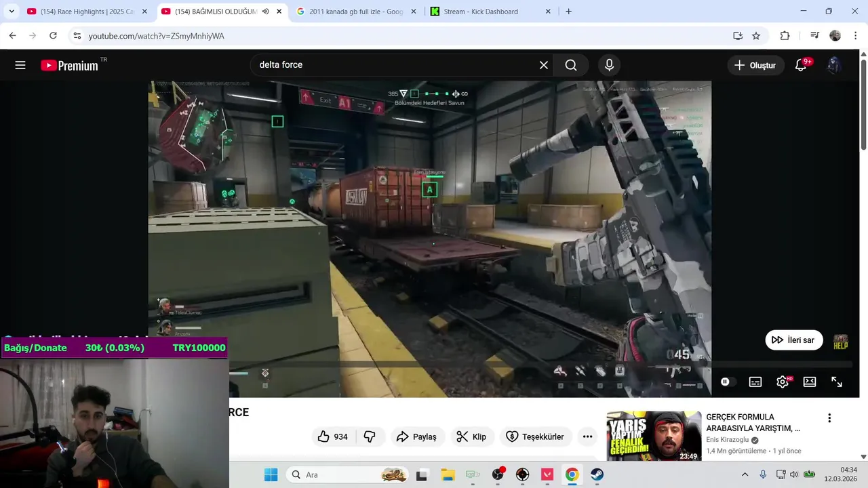This screenshot has width=868, height=488.
Task: Open the YouTube hamburger guide menu
Action: click(x=20, y=65)
